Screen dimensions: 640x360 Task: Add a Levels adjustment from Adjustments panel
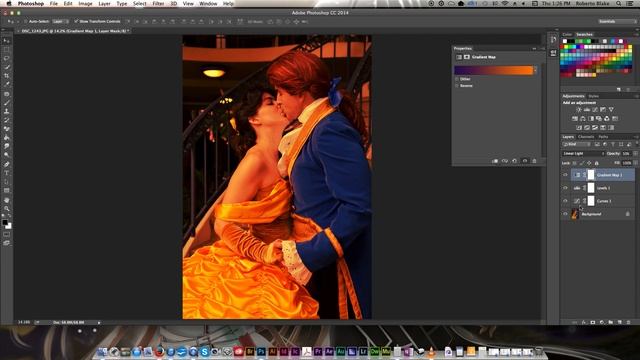click(587, 109)
